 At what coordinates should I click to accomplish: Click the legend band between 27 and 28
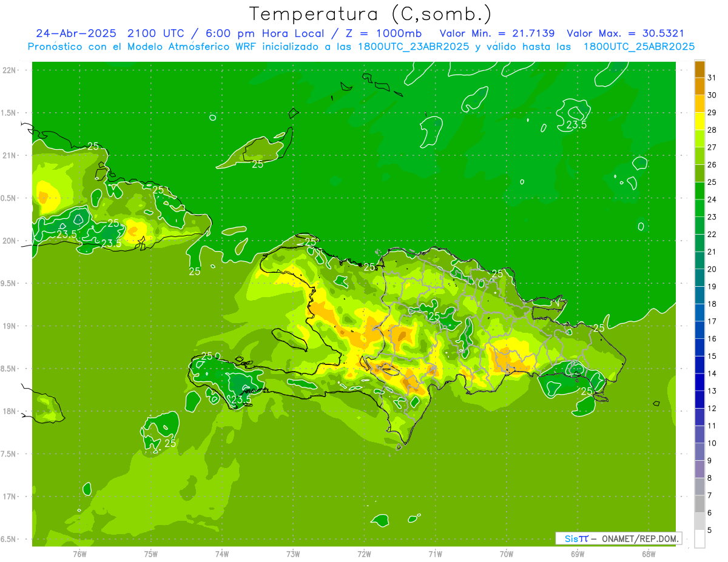[x=700, y=139]
